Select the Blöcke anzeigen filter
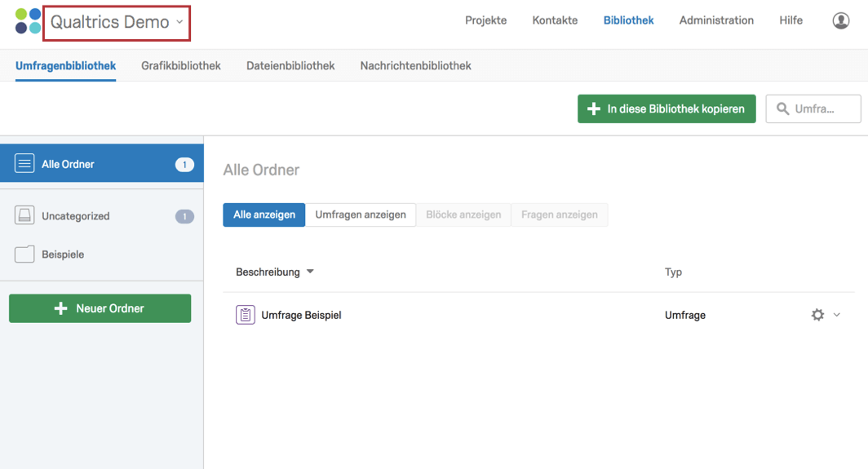Viewport: 868px width, 469px height. (x=463, y=215)
